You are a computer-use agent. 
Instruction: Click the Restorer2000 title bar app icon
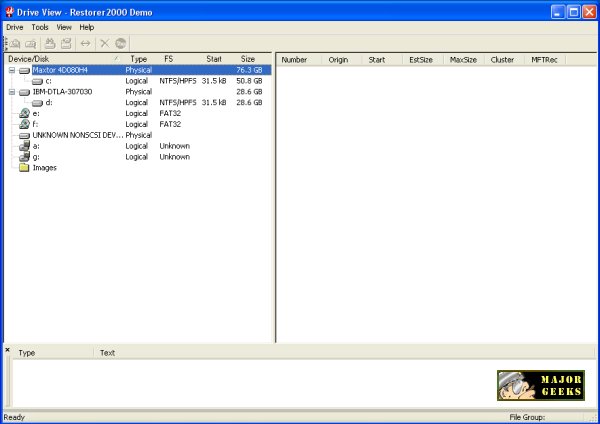[x=10, y=12]
